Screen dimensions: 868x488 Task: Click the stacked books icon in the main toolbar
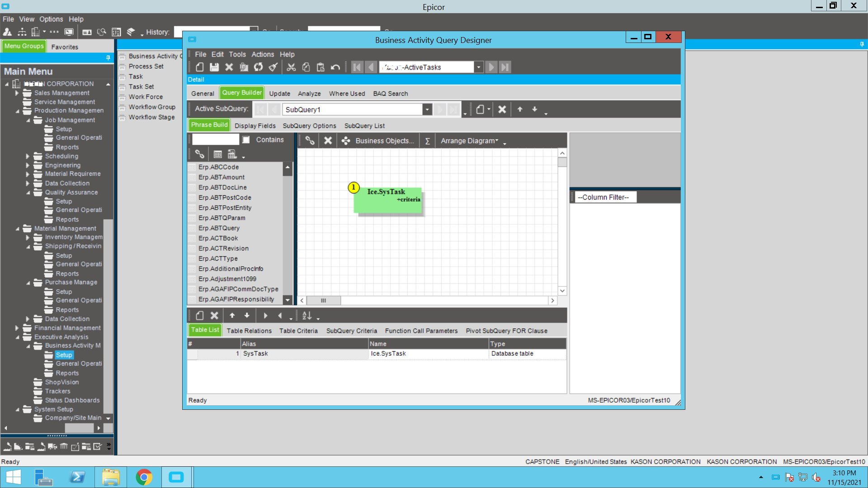click(x=131, y=32)
